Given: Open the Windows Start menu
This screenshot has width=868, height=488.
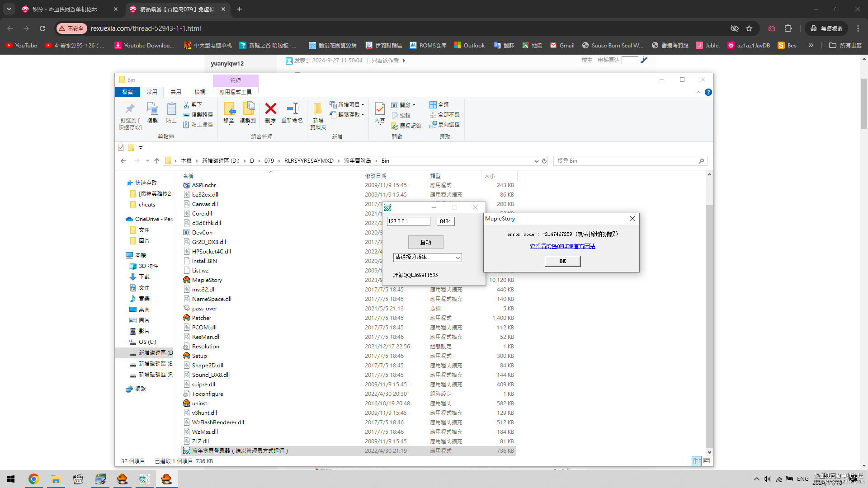Looking at the screenshot, I should (11, 479).
